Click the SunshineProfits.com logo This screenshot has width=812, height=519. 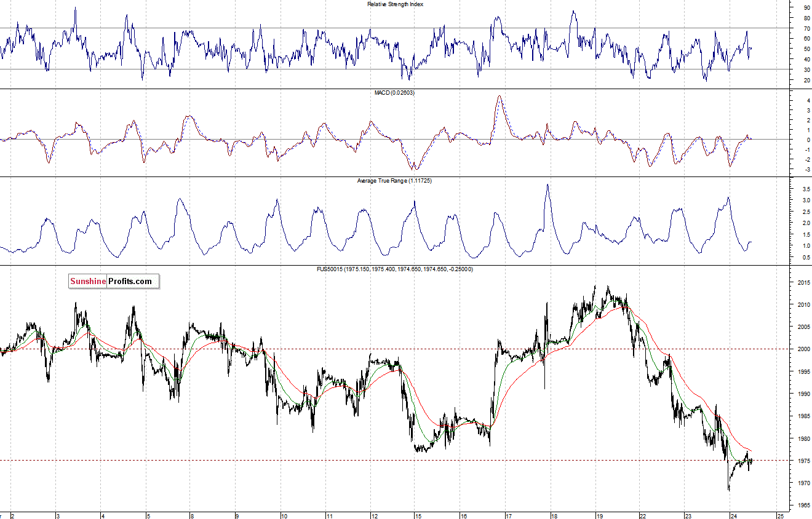(x=114, y=282)
